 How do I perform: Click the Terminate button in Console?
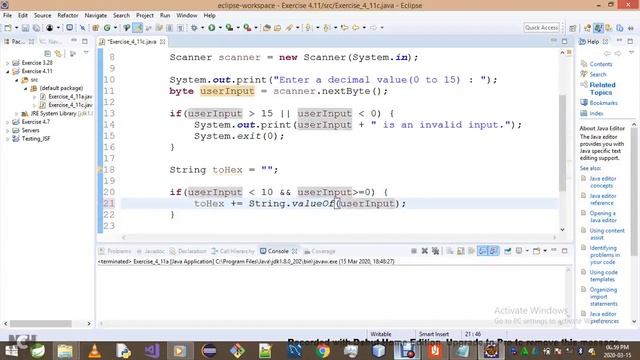coord(413,251)
